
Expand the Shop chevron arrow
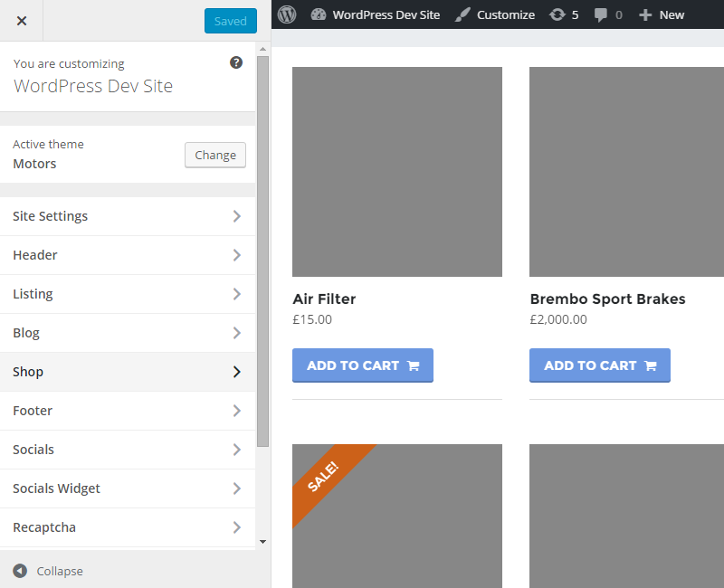[237, 372]
